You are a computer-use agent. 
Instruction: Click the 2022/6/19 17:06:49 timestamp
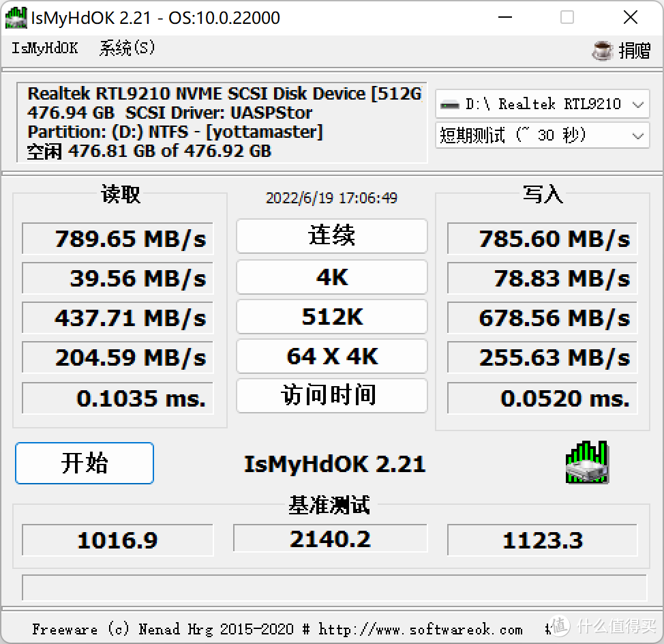pyautogui.click(x=331, y=198)
